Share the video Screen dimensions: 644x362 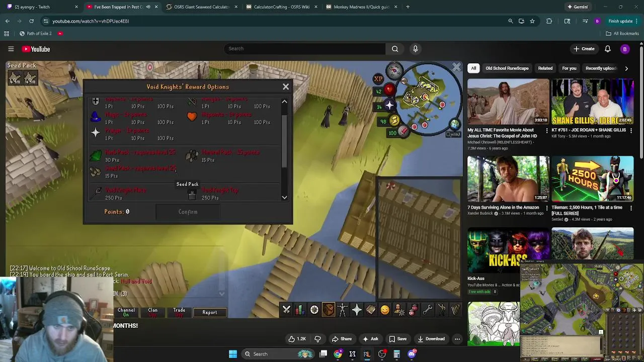pyautogui.click(x=342, y=339)
